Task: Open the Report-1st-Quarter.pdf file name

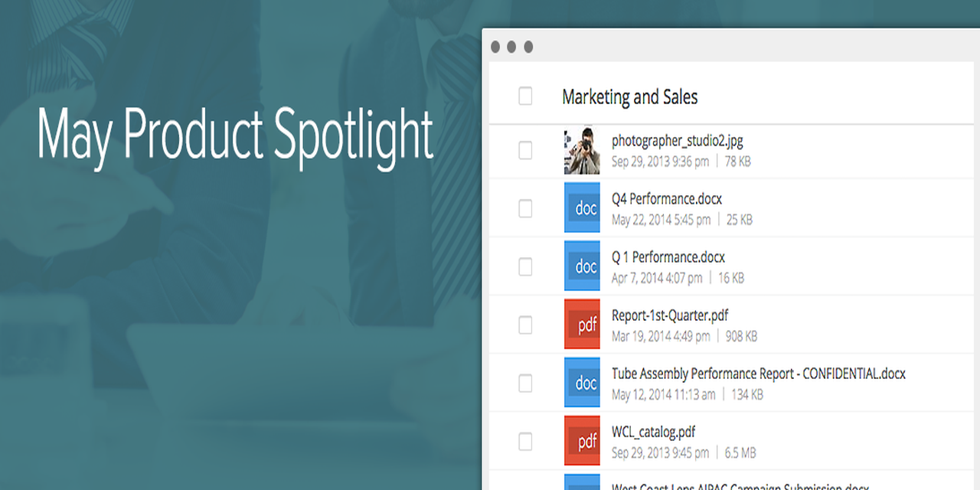Action: point(669,315)
